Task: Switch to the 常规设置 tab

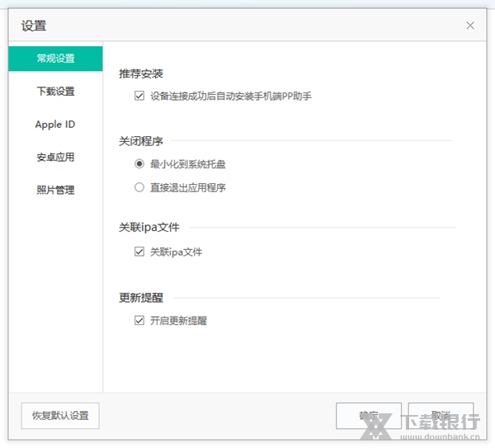Action: tap(55, 59)
